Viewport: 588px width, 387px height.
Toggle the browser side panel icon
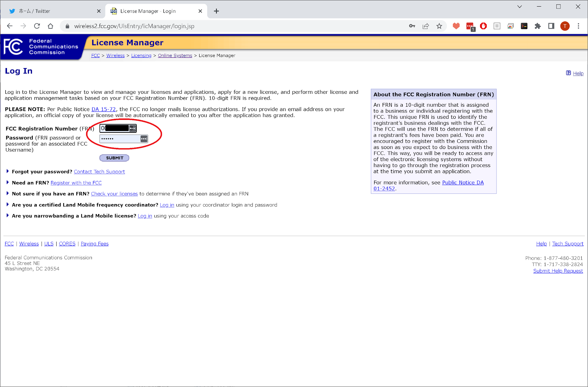(551, 26)
